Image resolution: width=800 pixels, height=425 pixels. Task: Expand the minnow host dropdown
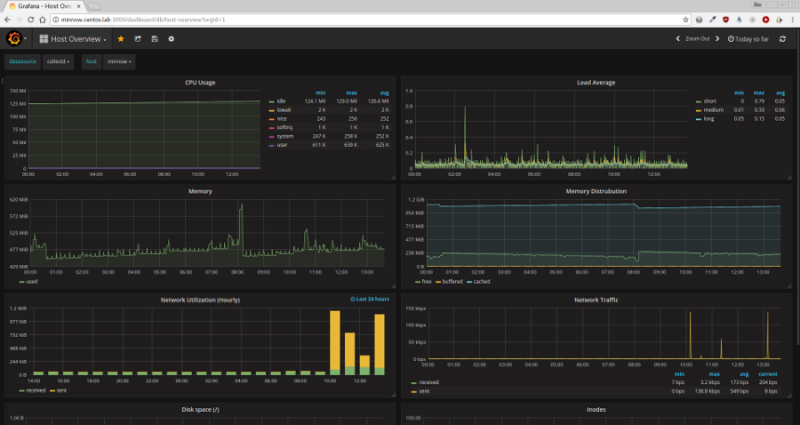click(x=120, y=61)
